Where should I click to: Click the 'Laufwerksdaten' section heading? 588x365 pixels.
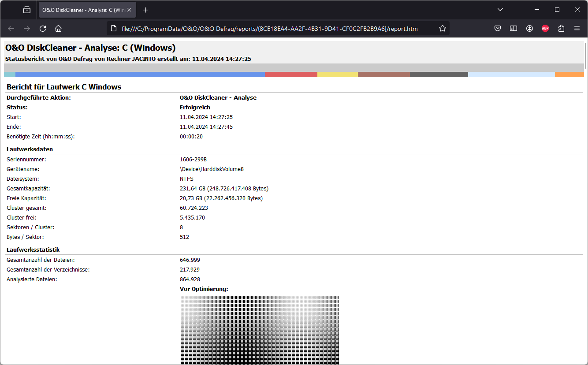pos(30,149)
